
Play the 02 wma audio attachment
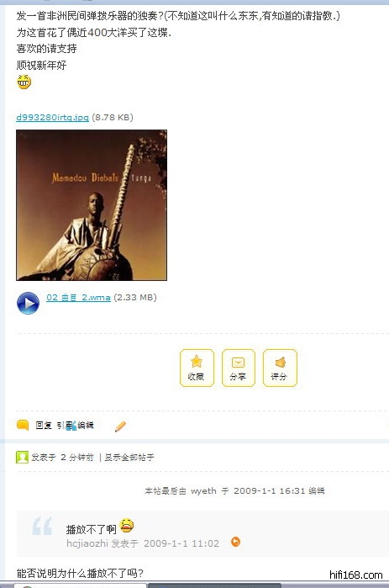click(28, 303)
